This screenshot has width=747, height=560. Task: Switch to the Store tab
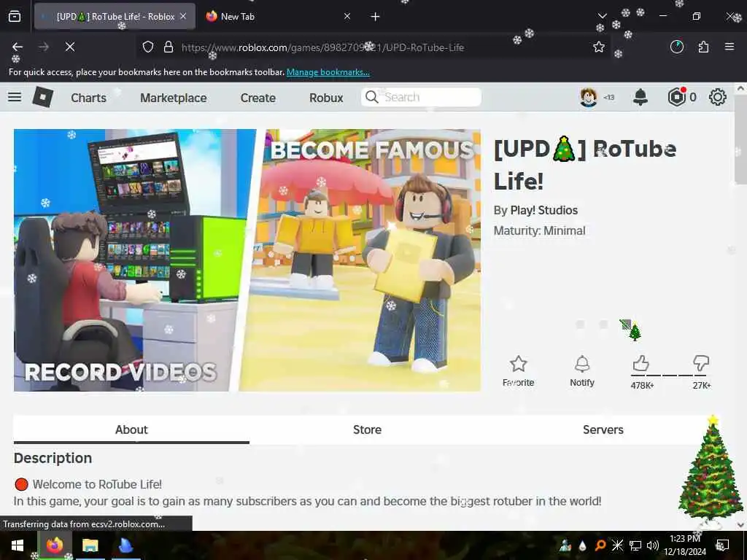pyautogui.click(x=367, y=429)
